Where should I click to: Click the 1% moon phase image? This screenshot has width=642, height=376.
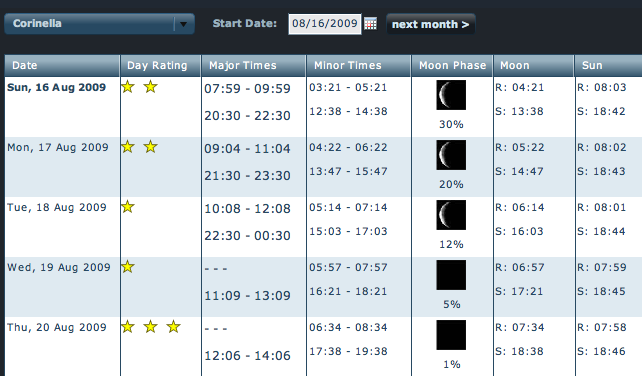(x=451, y=335)
